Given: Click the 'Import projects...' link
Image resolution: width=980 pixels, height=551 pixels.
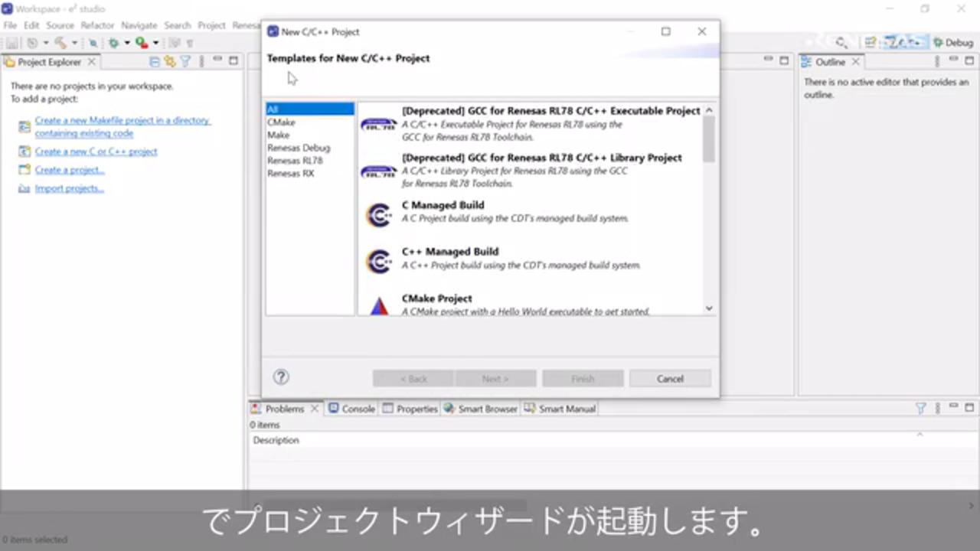Looking at the screenshot, I should point(69,188).
